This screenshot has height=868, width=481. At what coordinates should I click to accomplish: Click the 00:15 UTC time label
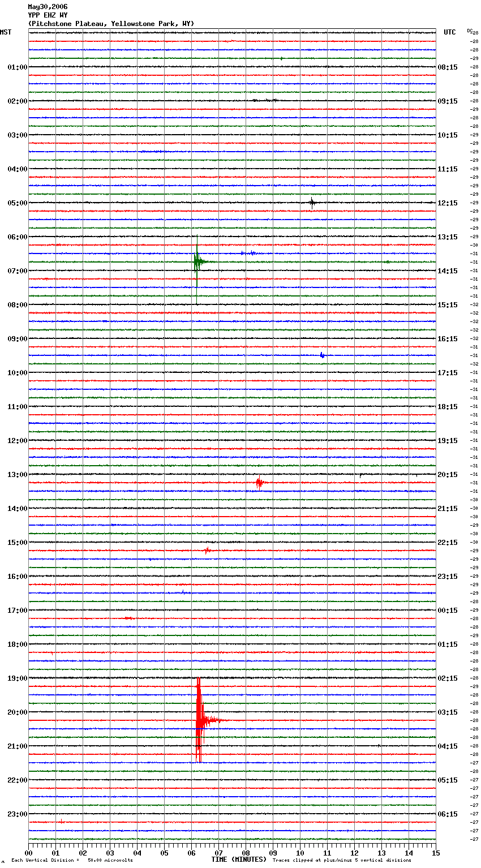(448, 611)
